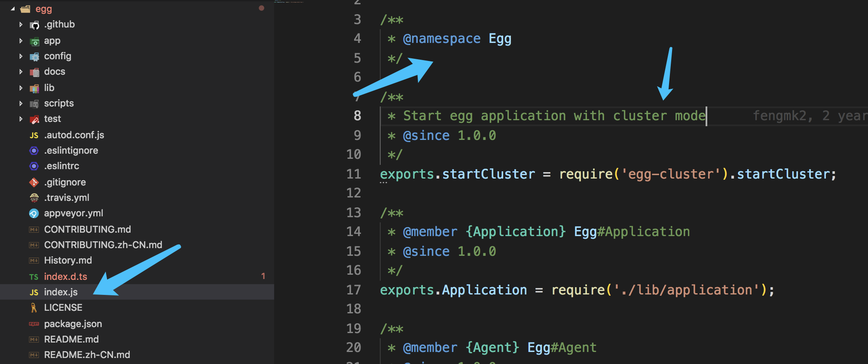Click the npm icon of package.json
This screenshot has width=868, height=364.
tap(34, 324)
